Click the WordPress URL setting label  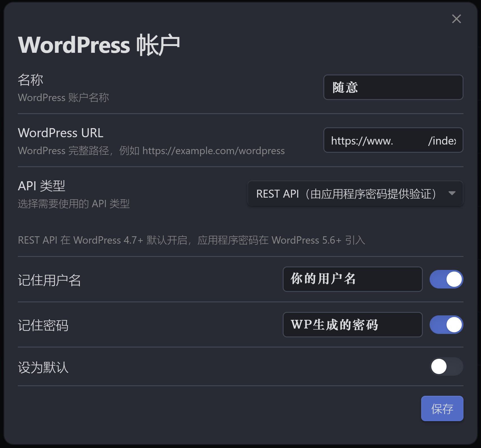pyautogui.click(x=61, y=133)
